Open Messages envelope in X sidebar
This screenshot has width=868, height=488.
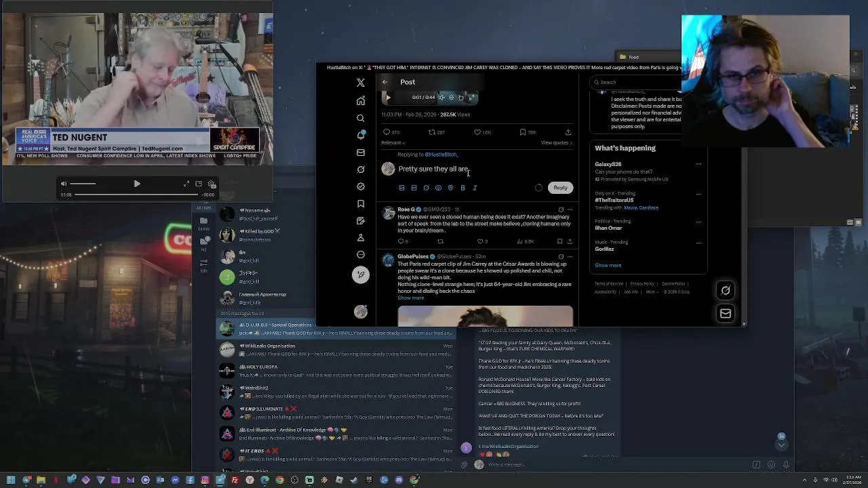coord(361,152)
